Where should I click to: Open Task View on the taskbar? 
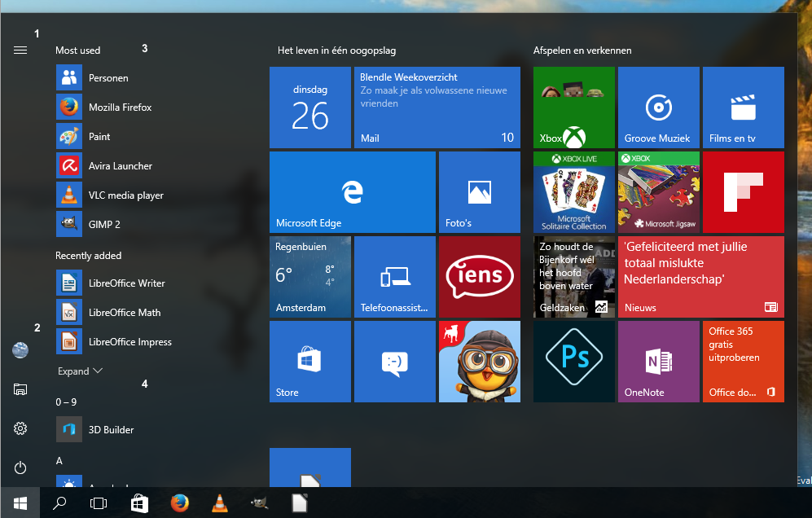[x=98, y=503]
